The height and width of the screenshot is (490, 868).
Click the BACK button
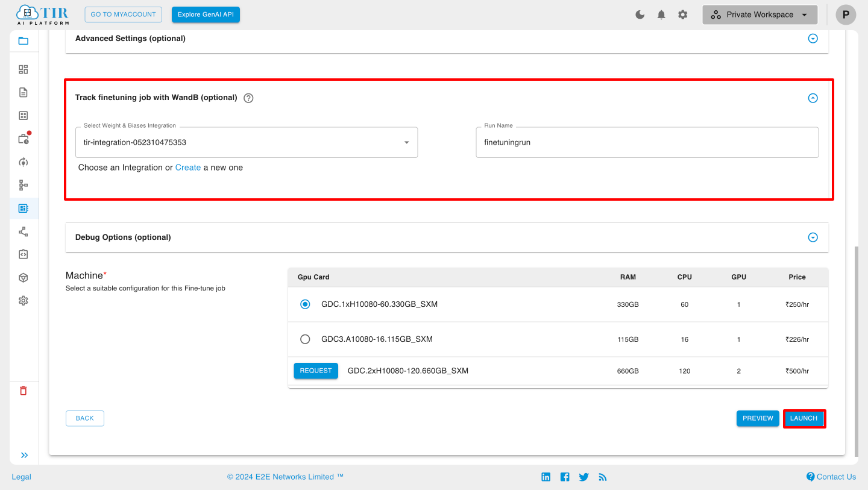point(85,418)
